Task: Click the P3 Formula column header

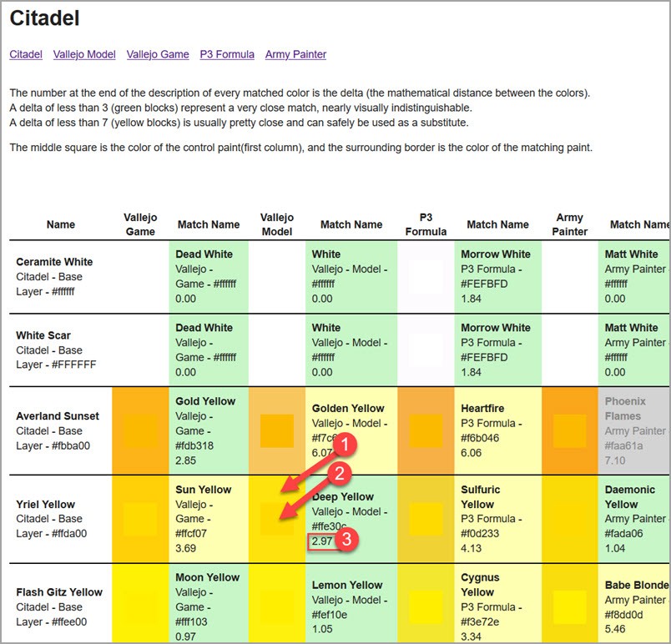Action: (x=426, y=224)
